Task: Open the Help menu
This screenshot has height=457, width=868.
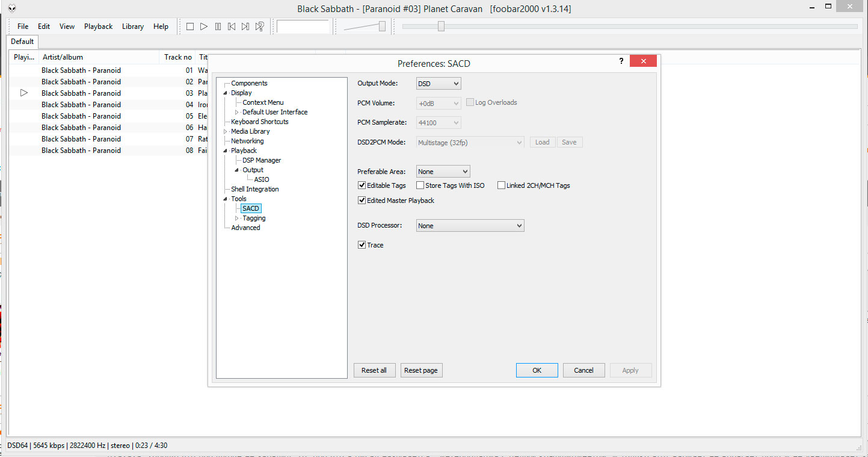Action: click(x=161, y=26)
